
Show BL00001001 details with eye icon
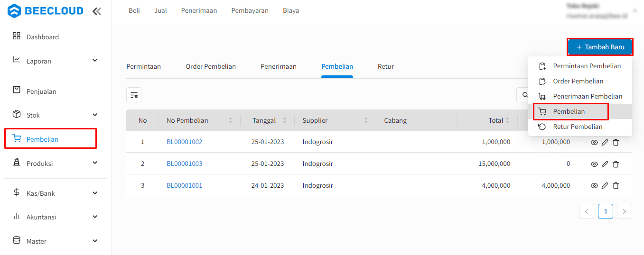tap(594, 186)
